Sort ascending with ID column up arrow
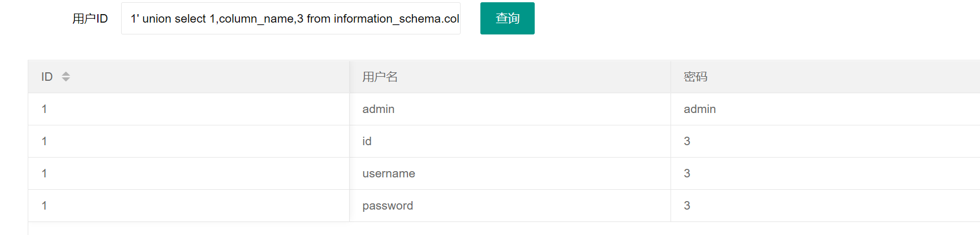The width and height of the screenshot is (980, 235). [66, 73]
